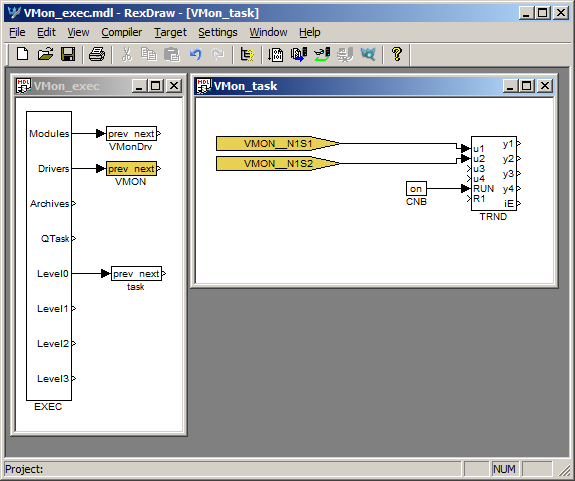Click the compile and download icon
575x481 pixels.
(x=299, y=54)
